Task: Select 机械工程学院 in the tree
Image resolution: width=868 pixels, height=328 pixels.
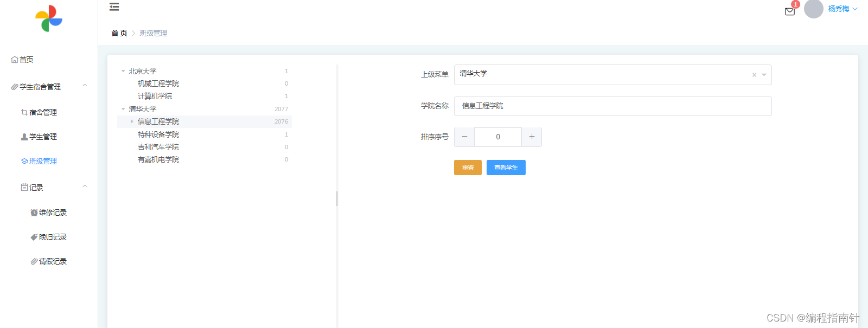Action: click(x=158, y=83)
